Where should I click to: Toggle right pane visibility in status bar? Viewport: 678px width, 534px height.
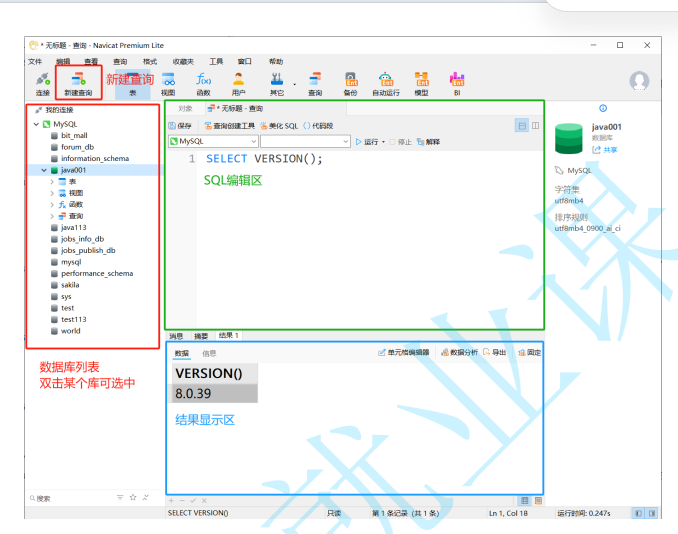pos(652,513)
